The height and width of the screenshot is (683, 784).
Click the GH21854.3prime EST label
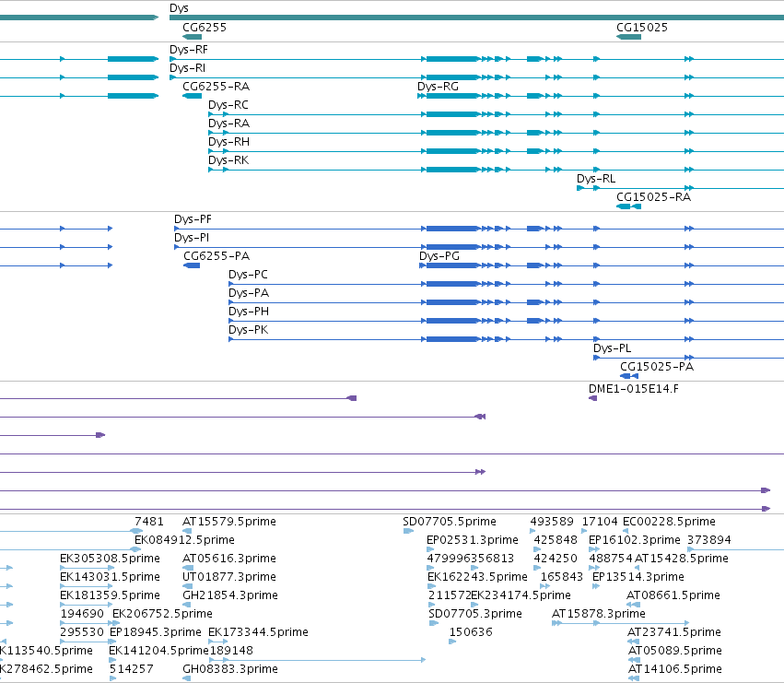[230, 596]
